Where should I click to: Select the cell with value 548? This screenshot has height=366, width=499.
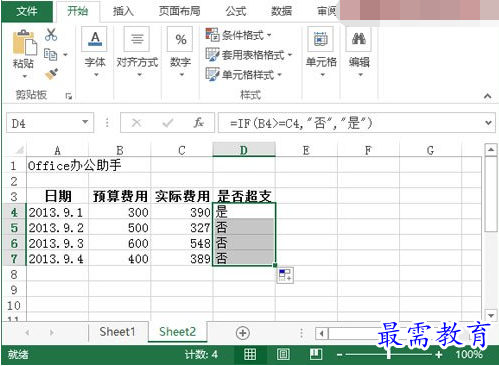click(182, 243)
